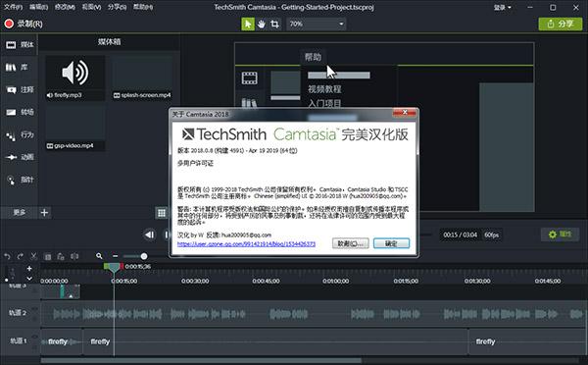The width and height of the screenshot is (588, 365).
Task: Click 0:01:00;00 mark on timeline ruler
Action: pos(336,281)
